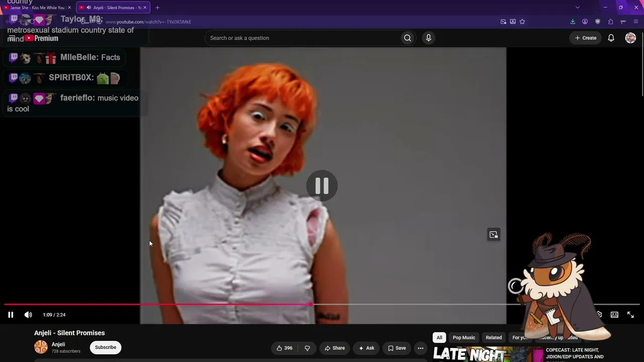
Task: Select the Anjeli - Silent Promises tab
Action: point(113,8)
